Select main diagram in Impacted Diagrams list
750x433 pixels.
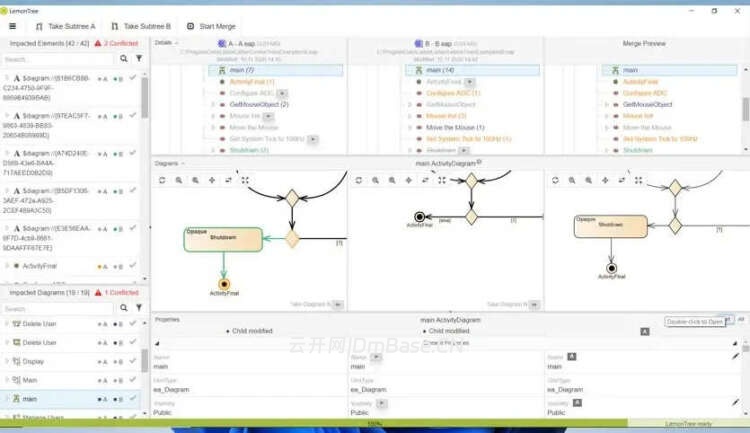[x=30, y=399]
